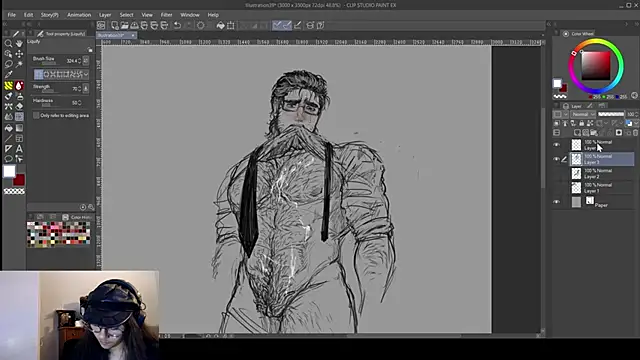Screen dimensions: 640x360
Task: Click the New Raster Layer icon
Action: (x=577, y=133)
